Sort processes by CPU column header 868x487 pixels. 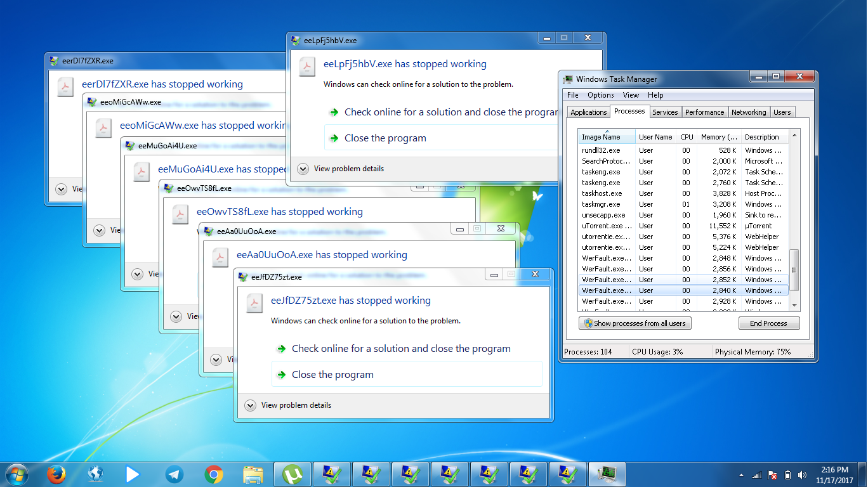pyautogui.click(x=687, y=137)
